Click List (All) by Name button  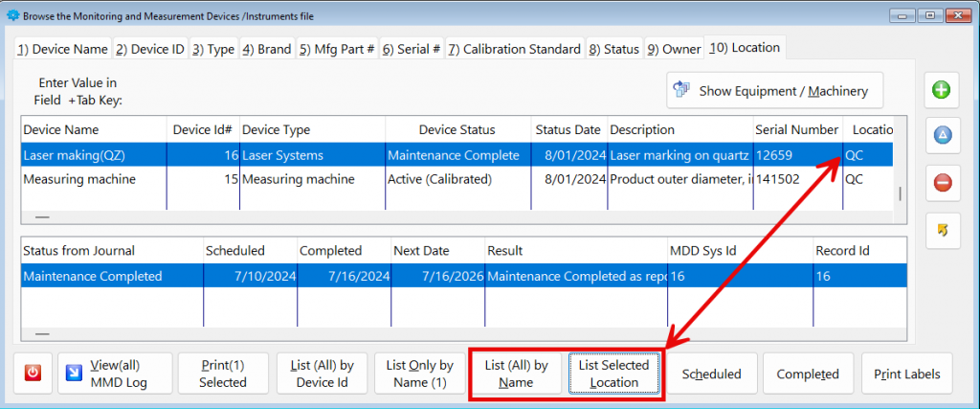[x=516, y=374]
